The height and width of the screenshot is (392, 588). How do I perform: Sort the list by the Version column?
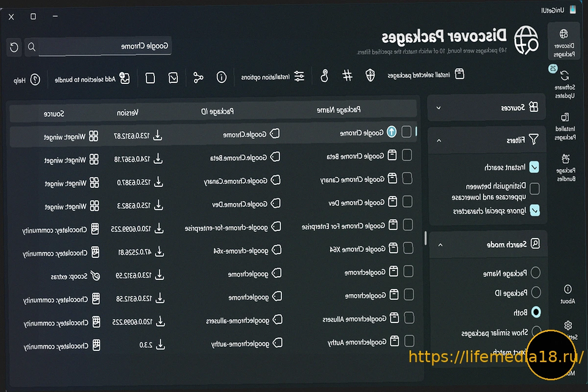127,112
